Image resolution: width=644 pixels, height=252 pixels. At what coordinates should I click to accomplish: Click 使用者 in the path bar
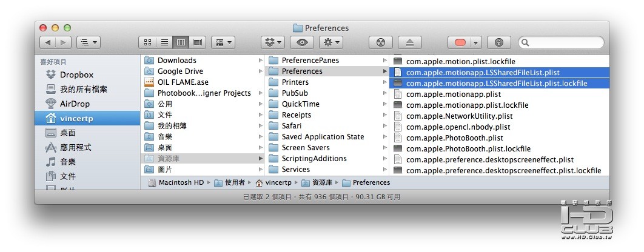230,182
